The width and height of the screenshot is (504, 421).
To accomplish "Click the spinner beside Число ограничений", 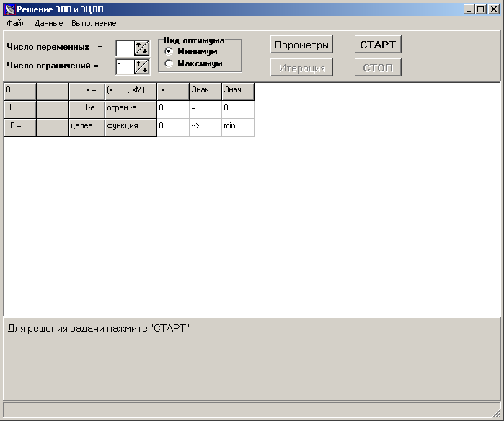I will tap(142, 67).
